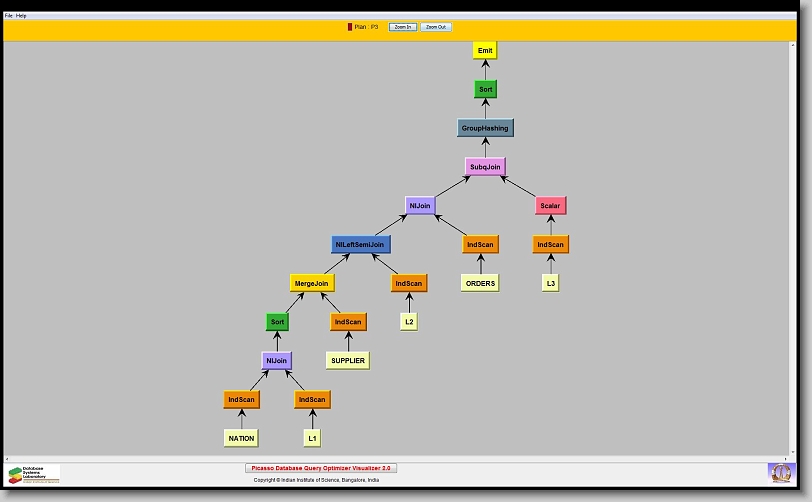The image size is (812, 502).
Task: Click the Zoom Out button
Action: [436, 27]
